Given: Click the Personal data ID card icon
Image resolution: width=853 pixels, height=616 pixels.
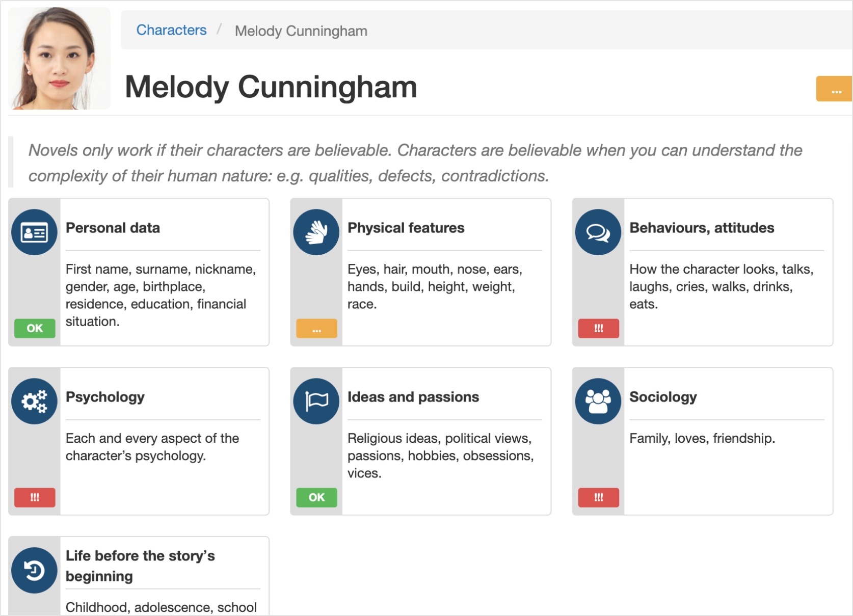Looking at the screenshot, I should (34, 232).
